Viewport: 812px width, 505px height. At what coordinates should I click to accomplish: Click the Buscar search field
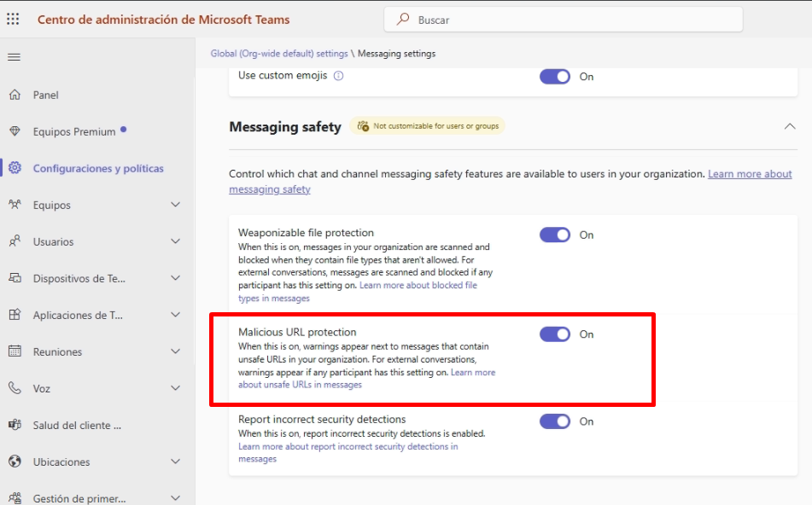click(x=564, y=20)
